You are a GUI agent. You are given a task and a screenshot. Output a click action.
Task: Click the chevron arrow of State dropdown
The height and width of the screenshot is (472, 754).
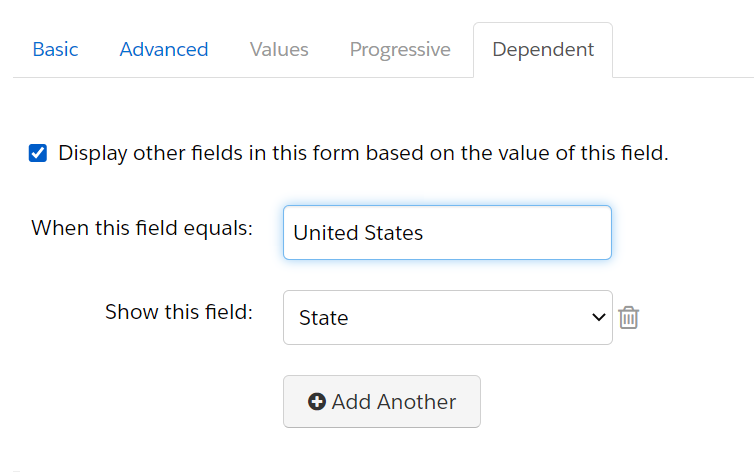[x=598, y=317]
